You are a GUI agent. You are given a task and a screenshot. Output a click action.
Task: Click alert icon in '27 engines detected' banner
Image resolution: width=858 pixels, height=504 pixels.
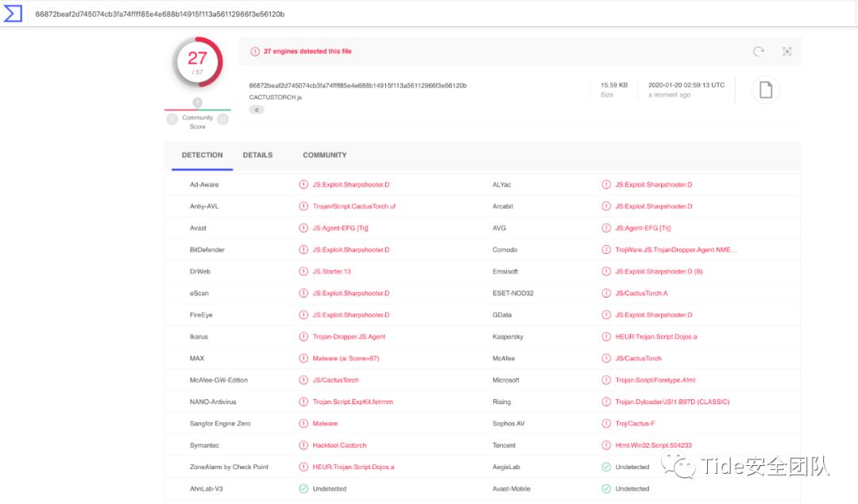255,52
